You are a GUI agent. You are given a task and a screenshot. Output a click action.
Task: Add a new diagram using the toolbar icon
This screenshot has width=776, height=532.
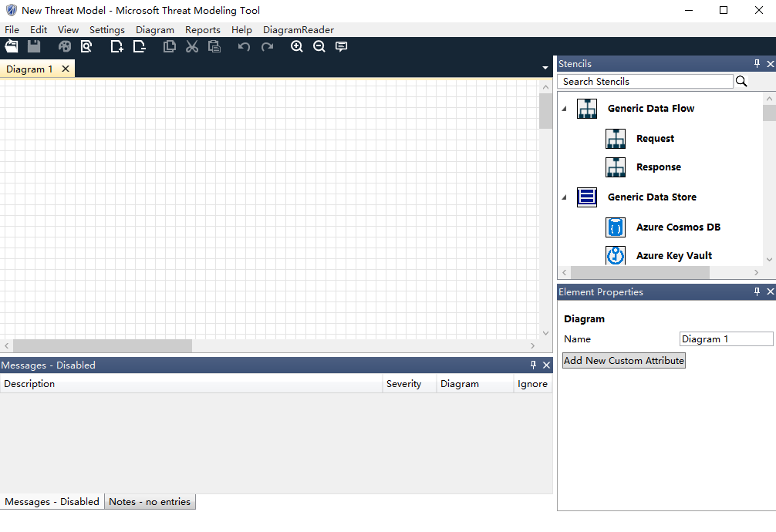(x=116, y=47)
